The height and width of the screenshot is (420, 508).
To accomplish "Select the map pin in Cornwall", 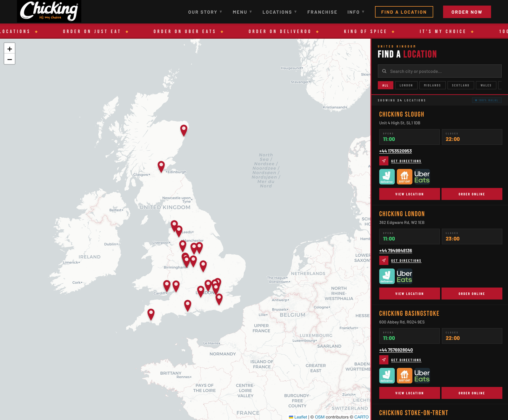I will pos(151,314).
